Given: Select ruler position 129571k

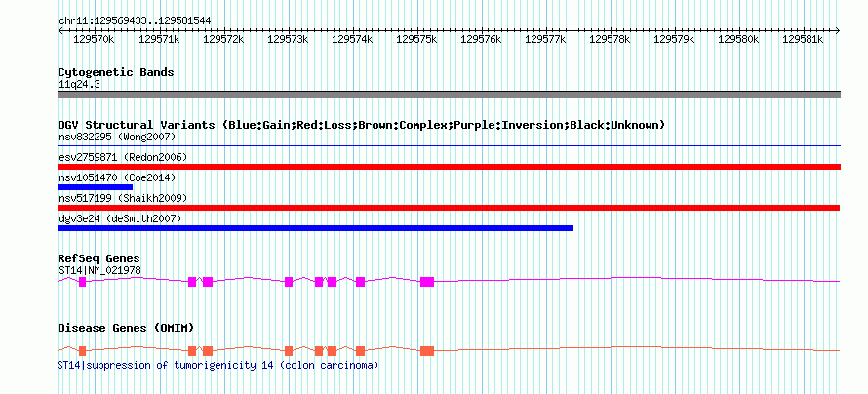Looking at the screenshot, I should [x=158, y=39].
